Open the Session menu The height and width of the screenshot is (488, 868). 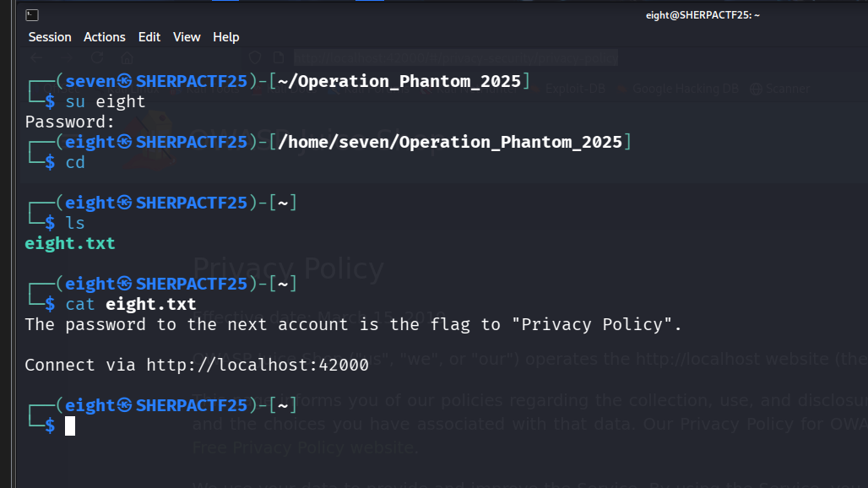point(50,37)
